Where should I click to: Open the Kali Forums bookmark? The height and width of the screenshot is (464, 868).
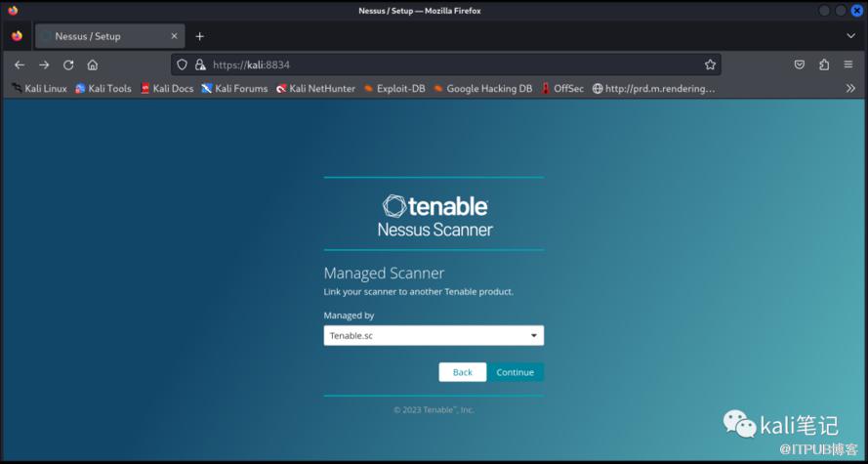coord(234,89)
